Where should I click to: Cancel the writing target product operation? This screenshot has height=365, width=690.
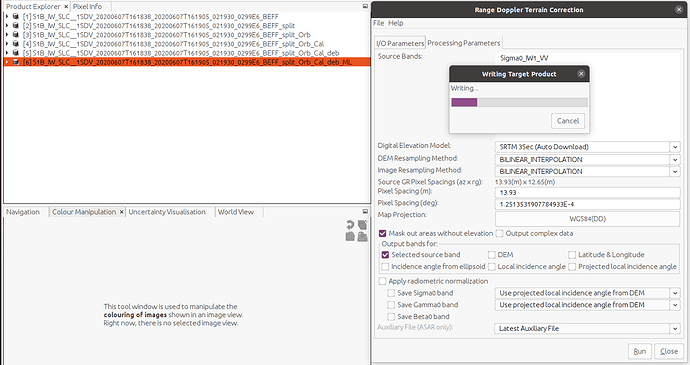(x=568, y=121)
